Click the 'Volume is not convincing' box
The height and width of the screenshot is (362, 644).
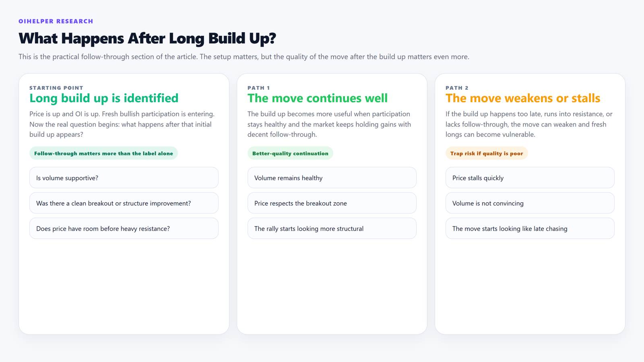[530, 203]
